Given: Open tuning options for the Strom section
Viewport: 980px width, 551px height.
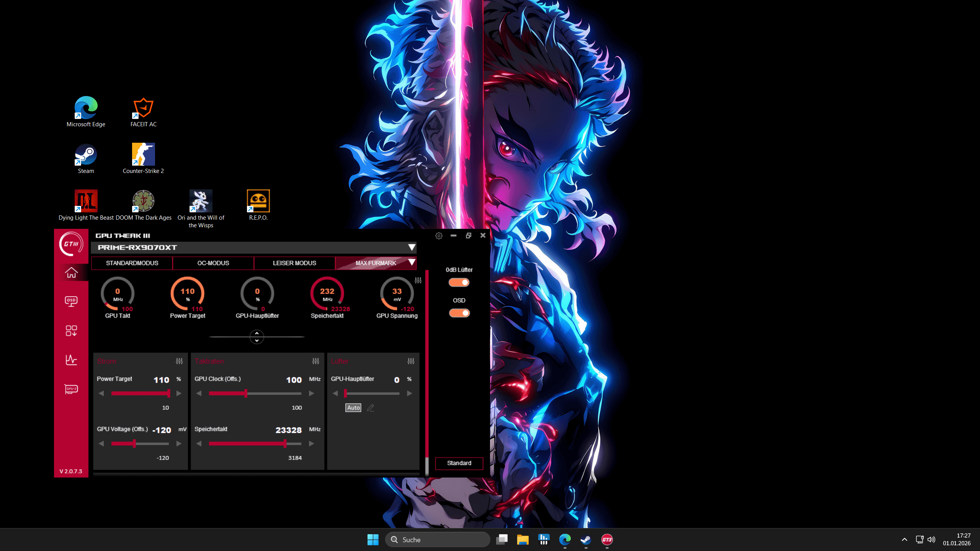Looking at the screenshot, I should point(178,361).
